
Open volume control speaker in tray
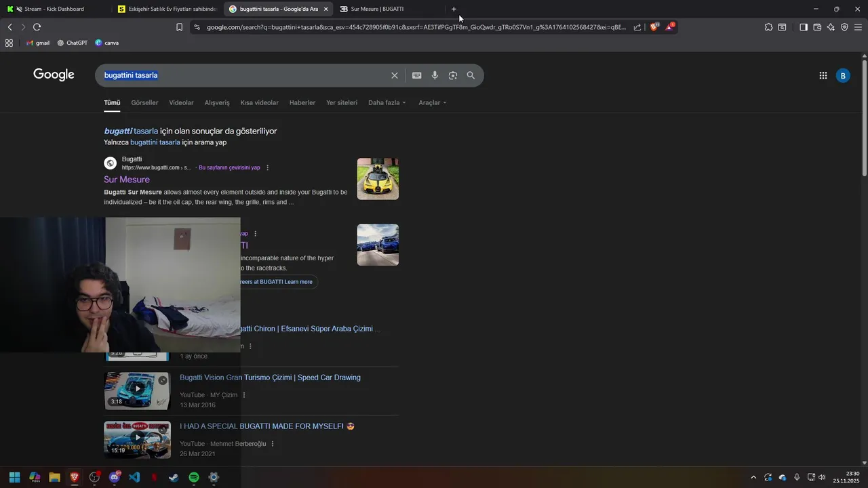822,477
